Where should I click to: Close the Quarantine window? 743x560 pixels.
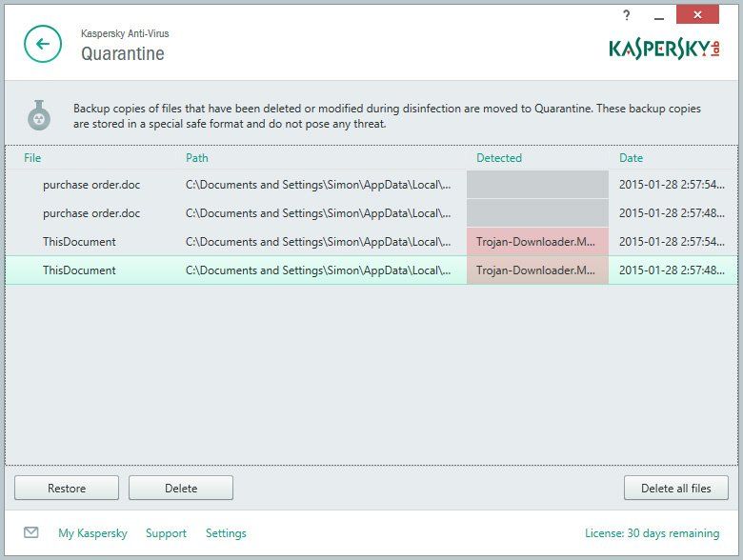(697, 14)
